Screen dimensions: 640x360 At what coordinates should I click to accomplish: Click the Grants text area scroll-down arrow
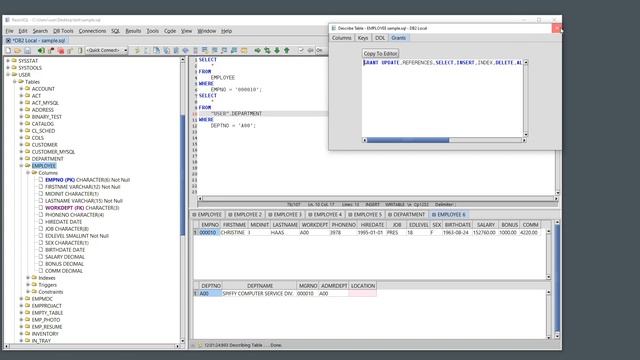pos(526,134)
